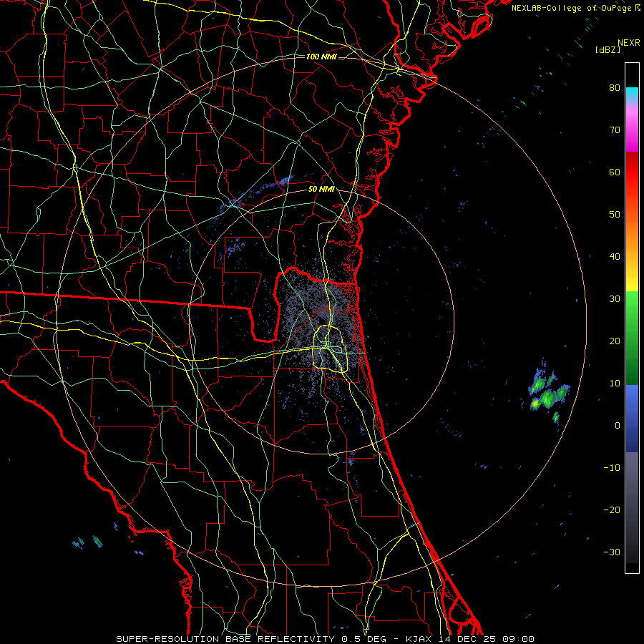The width and height of the screenshot is (644, 644).
Task: Click the 40 value on the dBZ scale
Action: point(615,257)
